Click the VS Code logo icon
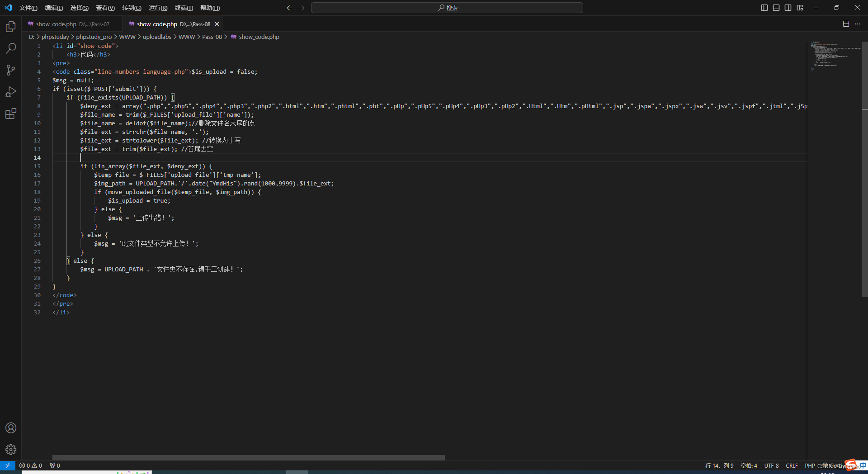This screenshot has width=868, height=474. (8, 8)
